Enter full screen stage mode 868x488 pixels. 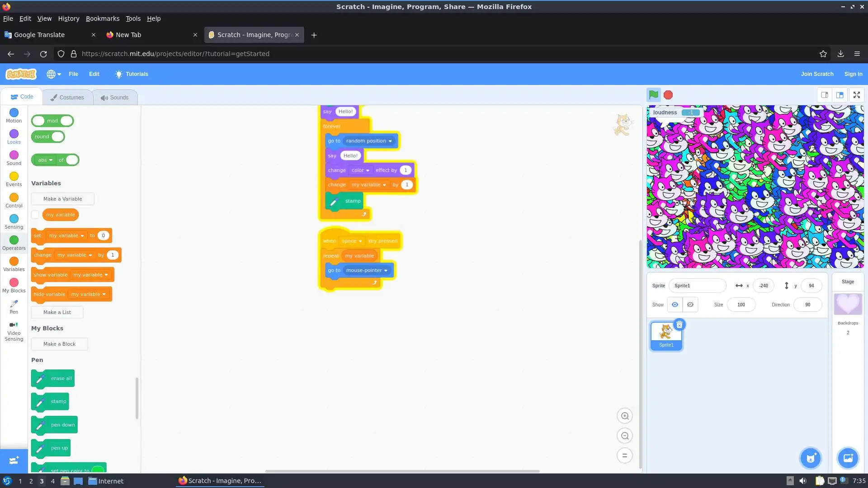(856, 95)
